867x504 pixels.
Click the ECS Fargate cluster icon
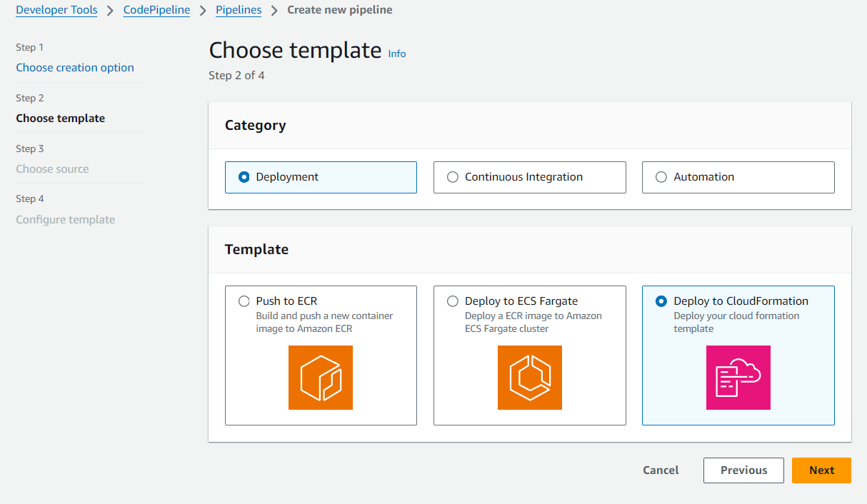(x=529, y=378)
